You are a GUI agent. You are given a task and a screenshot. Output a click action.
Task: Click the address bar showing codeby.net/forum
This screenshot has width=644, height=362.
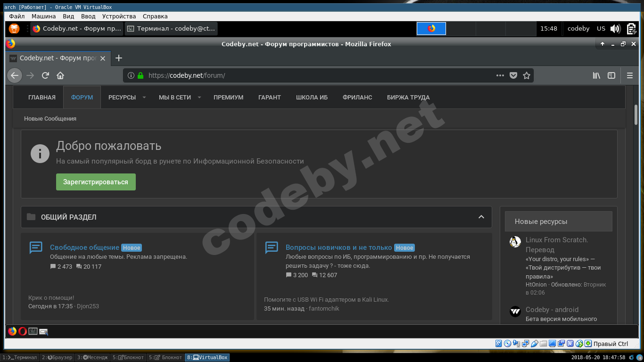[x=283, y=75]
